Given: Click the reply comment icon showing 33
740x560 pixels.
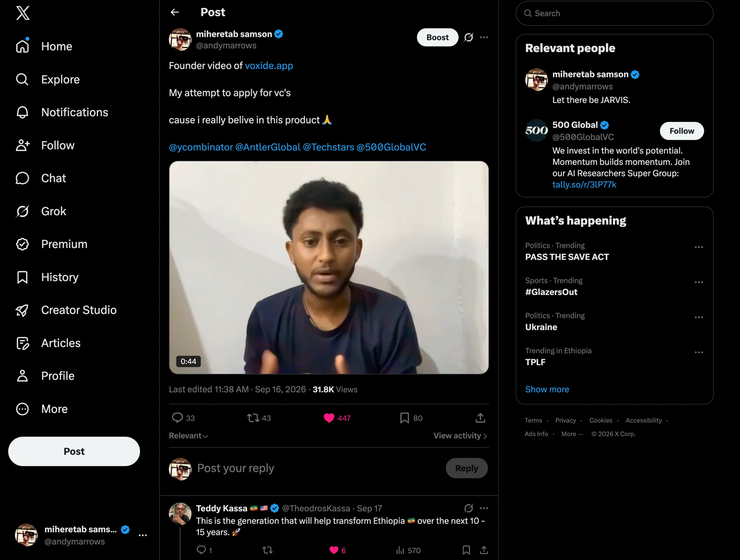Looking at the screenshot, I should (x=177, y=418).
